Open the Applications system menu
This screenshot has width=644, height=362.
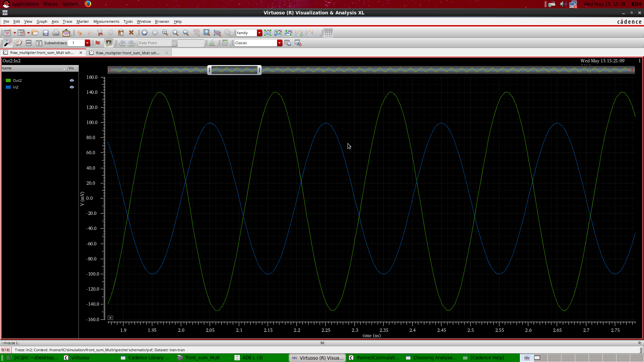[x=25, y=4]
